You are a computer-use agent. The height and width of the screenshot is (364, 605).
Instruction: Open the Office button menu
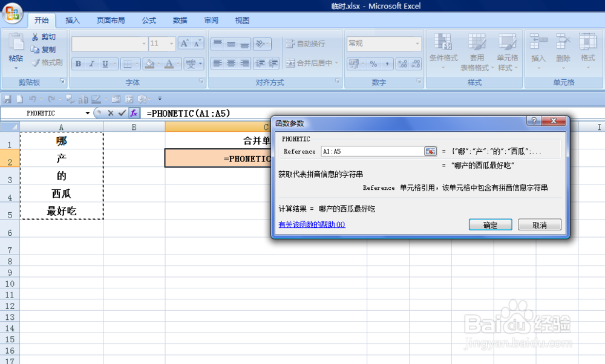pos(12,13)
